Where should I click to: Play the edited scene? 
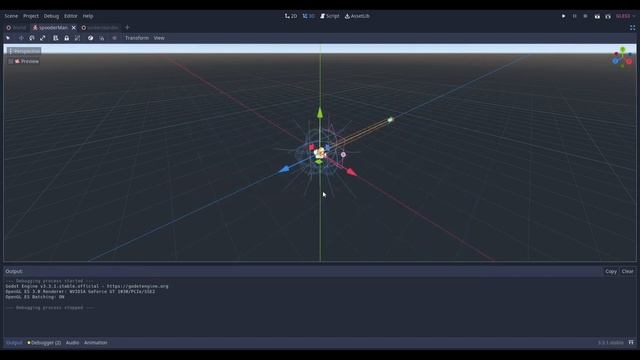pyautogui.click(x=597, y=16)
